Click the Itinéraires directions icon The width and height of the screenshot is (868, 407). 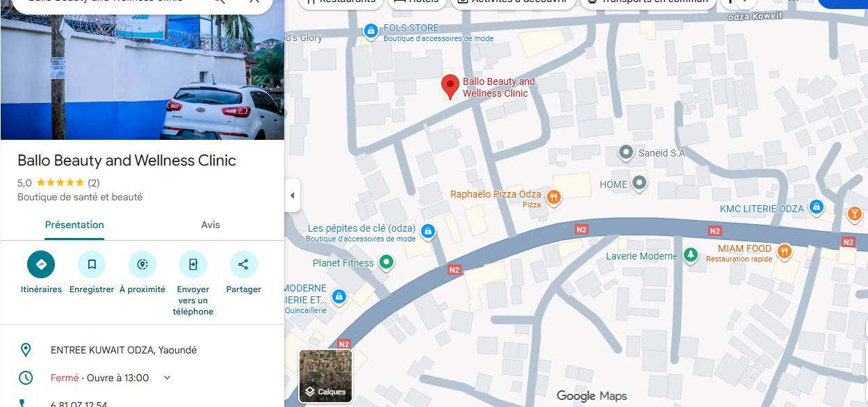tap(41, 264)
